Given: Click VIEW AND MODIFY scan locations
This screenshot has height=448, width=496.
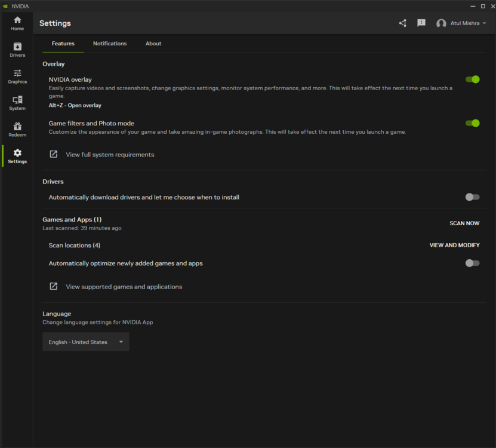Looking at the screenshot, I should pyautogui.click(x=454, y=246).
